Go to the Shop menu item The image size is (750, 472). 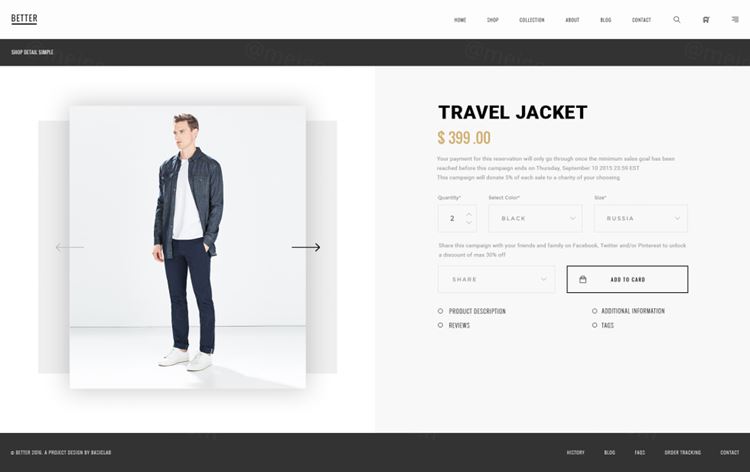(x=493, y=20)
